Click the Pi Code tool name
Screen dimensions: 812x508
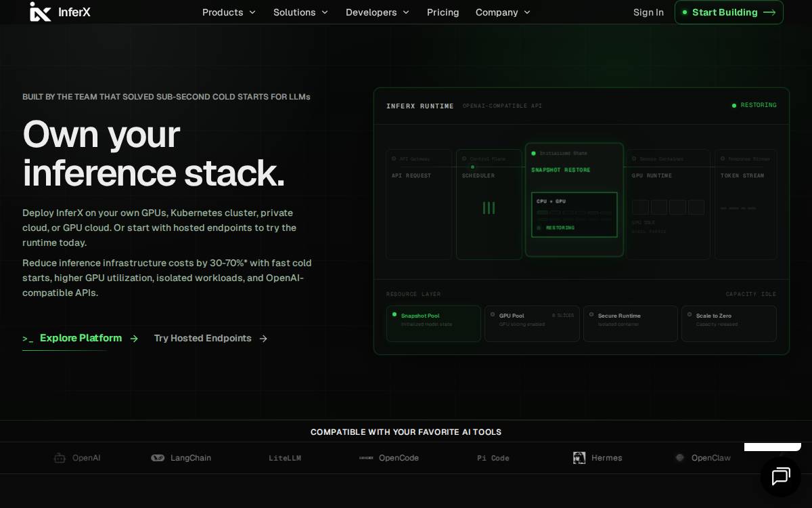pos(493,459)
